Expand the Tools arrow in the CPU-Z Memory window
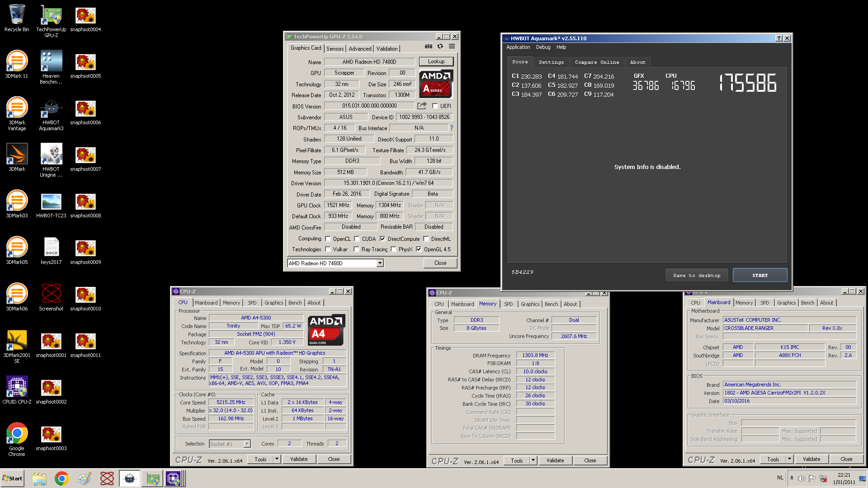 (x=533, y=460)
